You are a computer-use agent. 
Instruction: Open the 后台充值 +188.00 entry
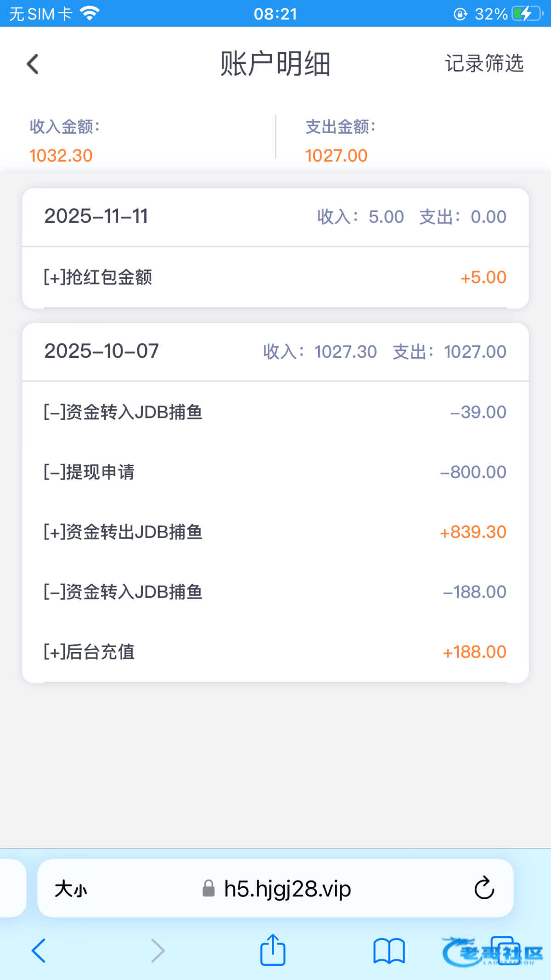click(x=275, y=652)
